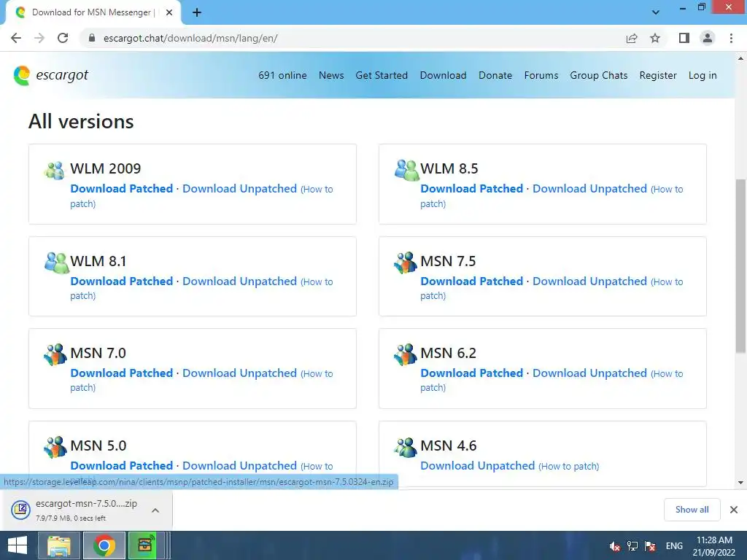
Task: Click the ENG language indicator
Action: pyautogui.click(x=674, y=546)
